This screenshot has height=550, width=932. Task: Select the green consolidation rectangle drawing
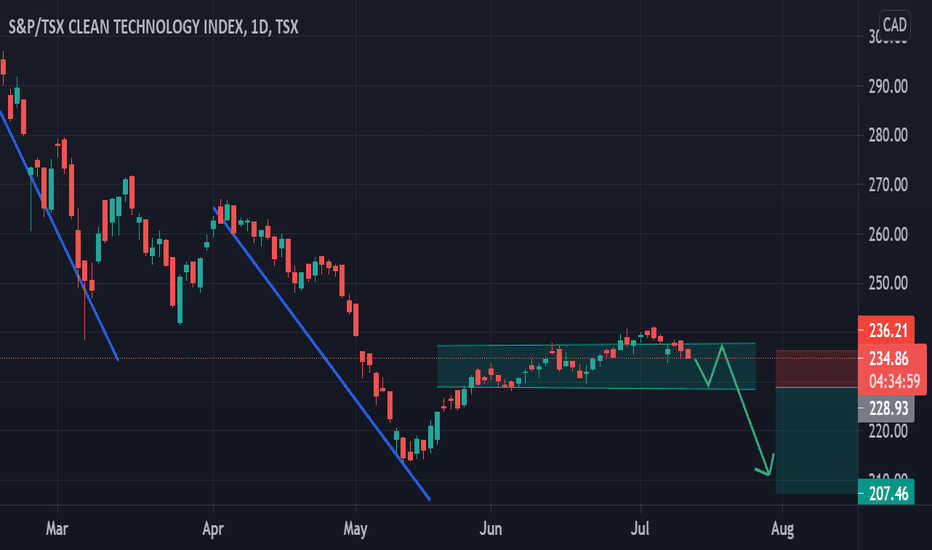(596, 366)
